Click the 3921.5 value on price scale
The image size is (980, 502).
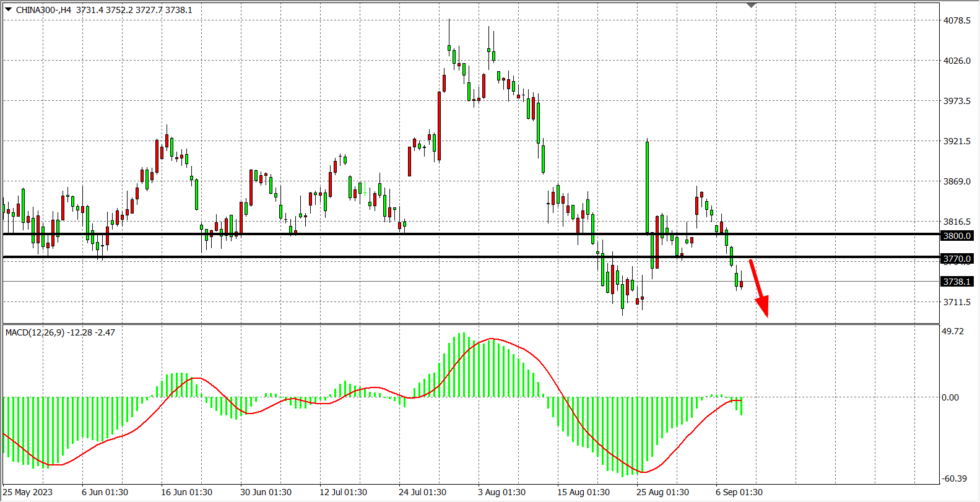[x=956, y=141]
